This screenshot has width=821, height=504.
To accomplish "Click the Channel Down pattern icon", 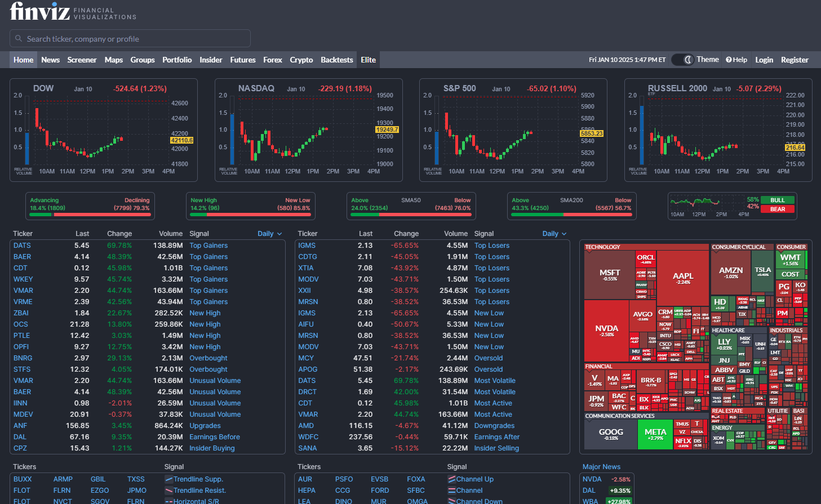I will coord(451,501).
